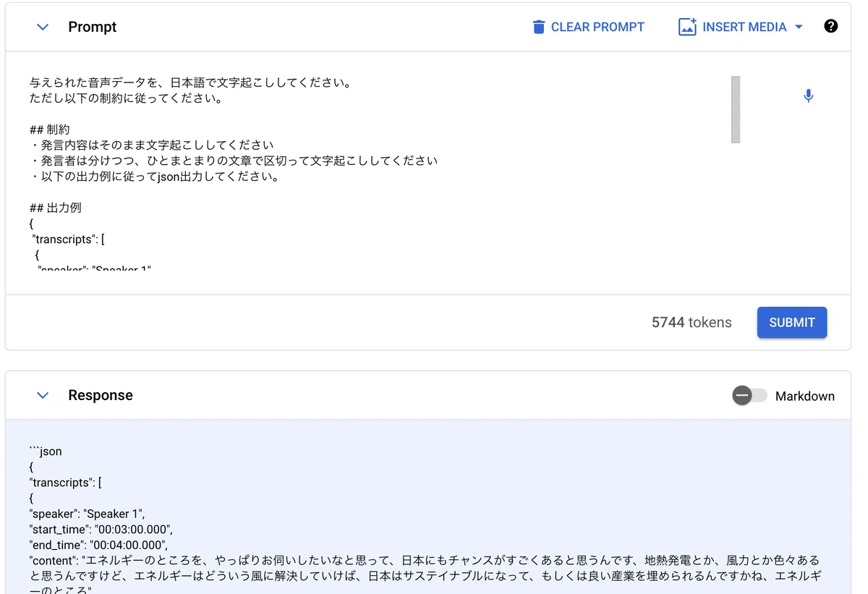Click the '```json' line in response
Viewport: 868px width, 594px height.
point(46,451)
